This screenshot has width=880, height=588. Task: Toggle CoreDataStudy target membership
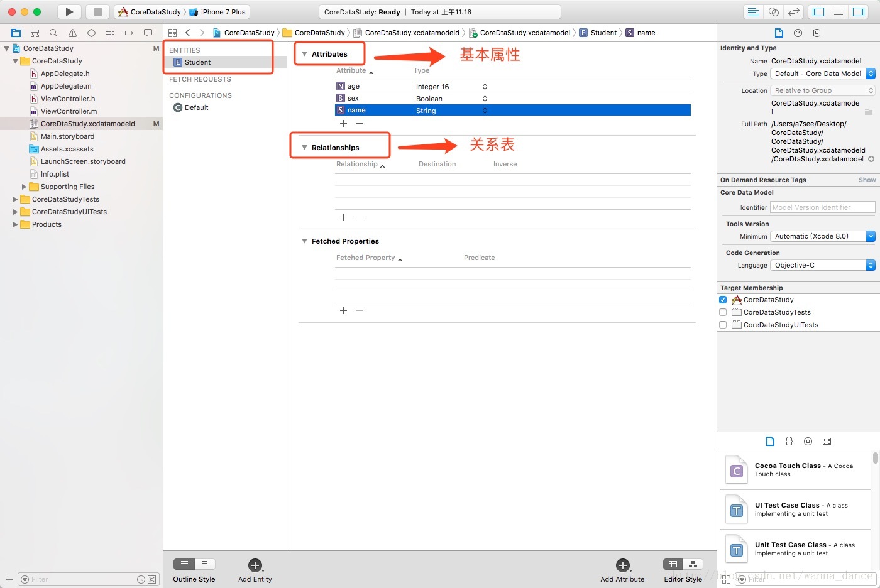point(723,300)
